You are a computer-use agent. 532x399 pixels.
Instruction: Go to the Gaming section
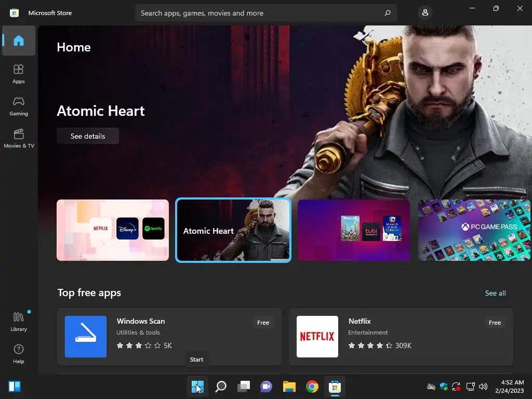click(x=19, y=106)
